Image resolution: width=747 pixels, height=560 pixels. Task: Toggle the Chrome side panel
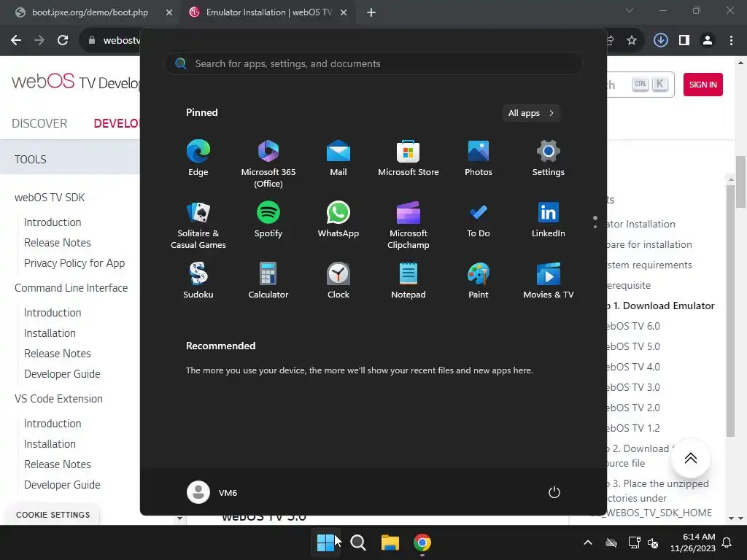[x=684, y=41]
